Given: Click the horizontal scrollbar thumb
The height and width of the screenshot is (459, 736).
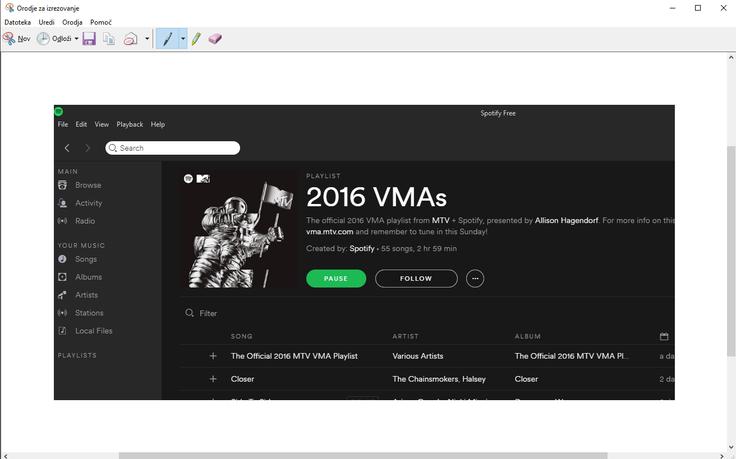Looking at the screenshot, I should (x=363, y=456).
